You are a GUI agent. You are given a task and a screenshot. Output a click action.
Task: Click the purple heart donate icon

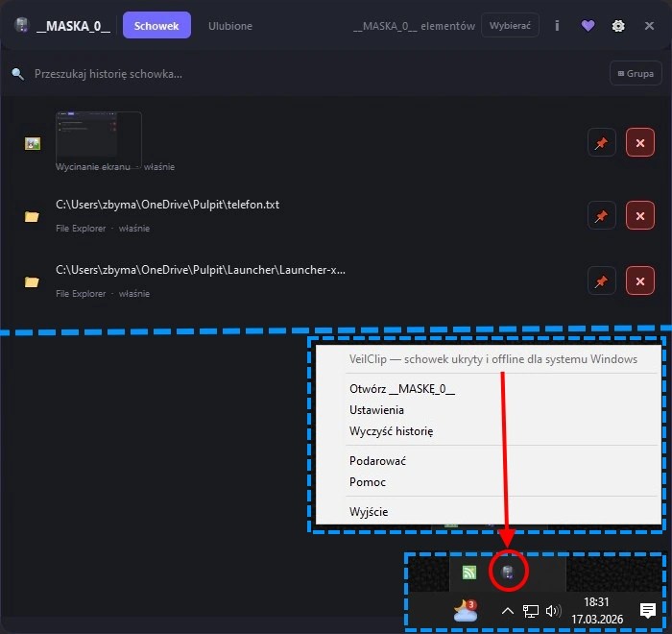(x=588, y=26)
